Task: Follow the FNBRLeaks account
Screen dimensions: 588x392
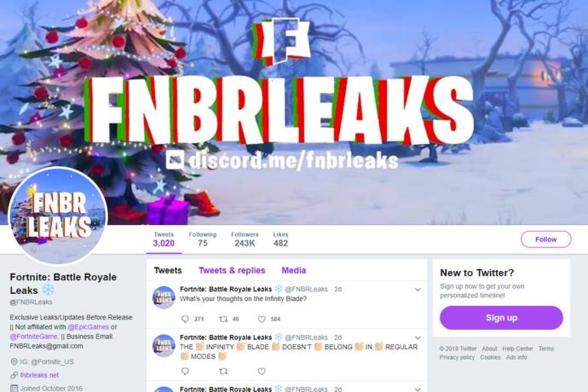Action: pyautogui.click(x=546, y=240)
